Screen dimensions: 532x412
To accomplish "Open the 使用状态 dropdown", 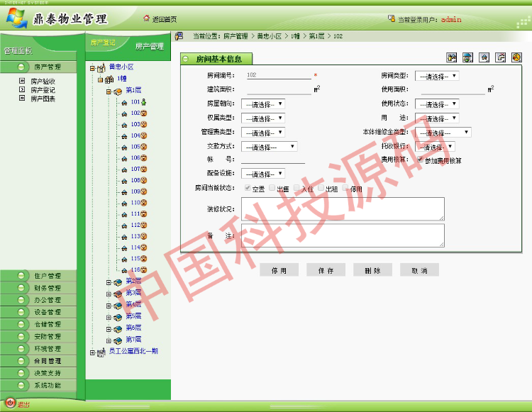I will tap(437, 104).
